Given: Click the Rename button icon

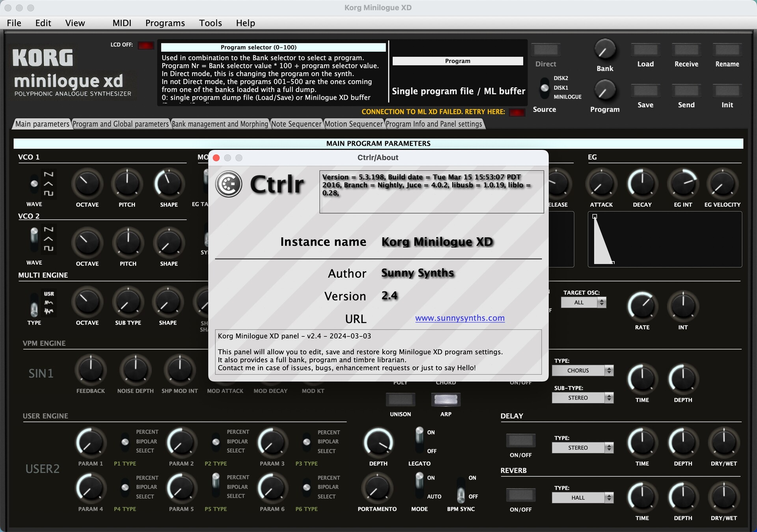Looking at the screenshot, I should pos(727,50).
